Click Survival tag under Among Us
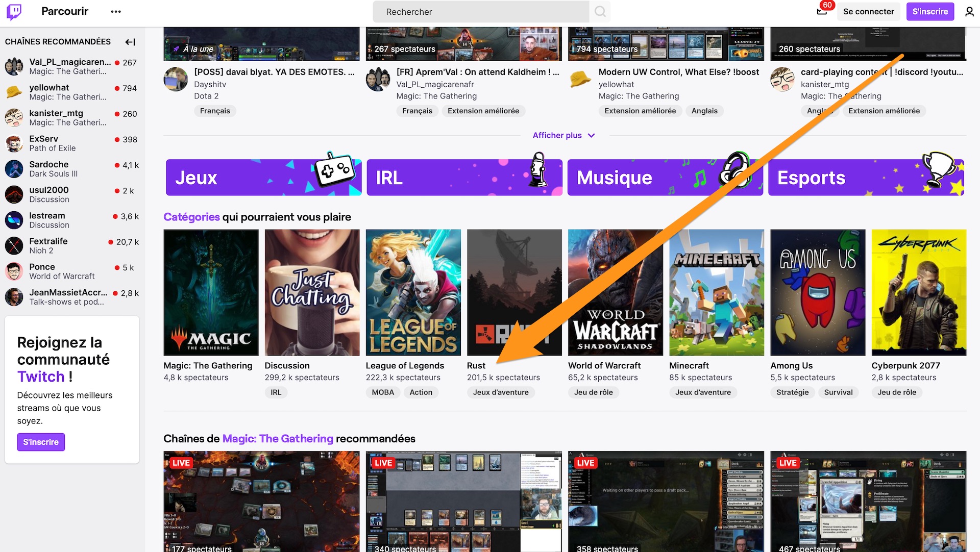Viewport: 980px width, 552px height. click(838, 392)
